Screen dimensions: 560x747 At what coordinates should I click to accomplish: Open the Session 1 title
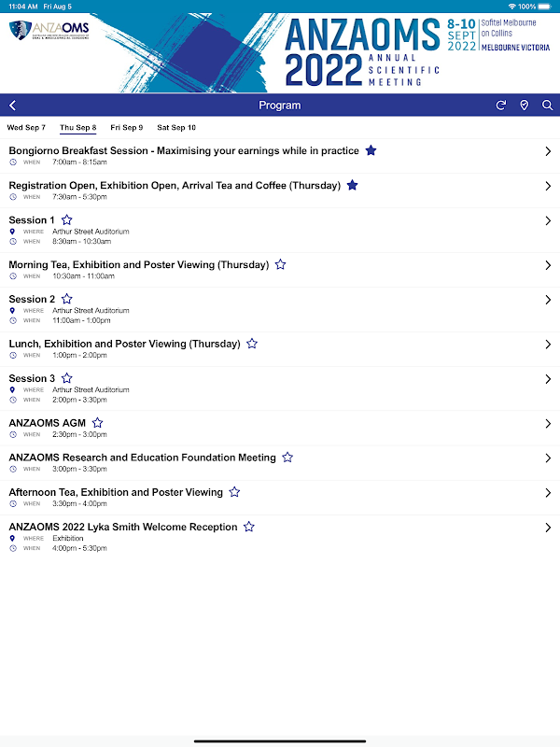coord(32,220)
